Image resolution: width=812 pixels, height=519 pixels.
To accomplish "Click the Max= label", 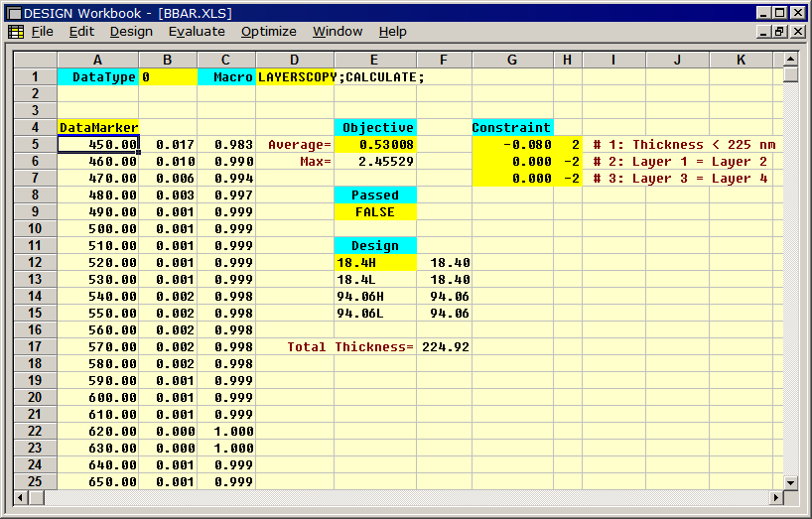I will pyautogui.click(x=315, y=162).
